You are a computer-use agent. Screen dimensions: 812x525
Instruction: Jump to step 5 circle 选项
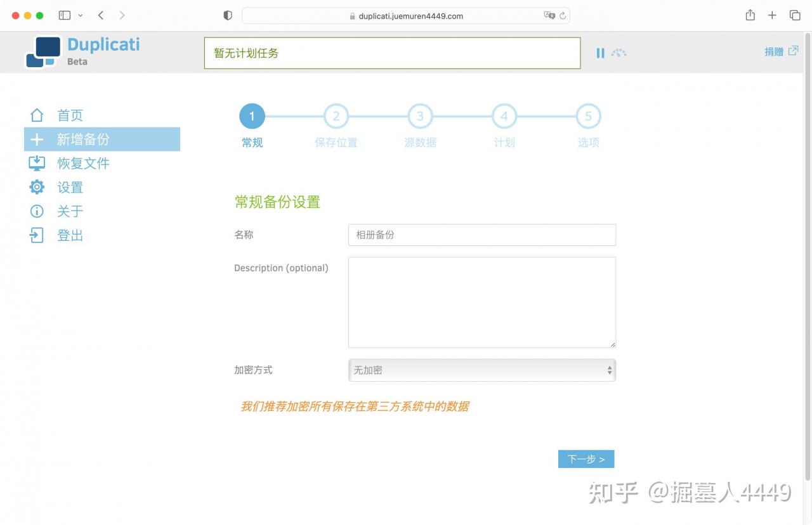588,116
